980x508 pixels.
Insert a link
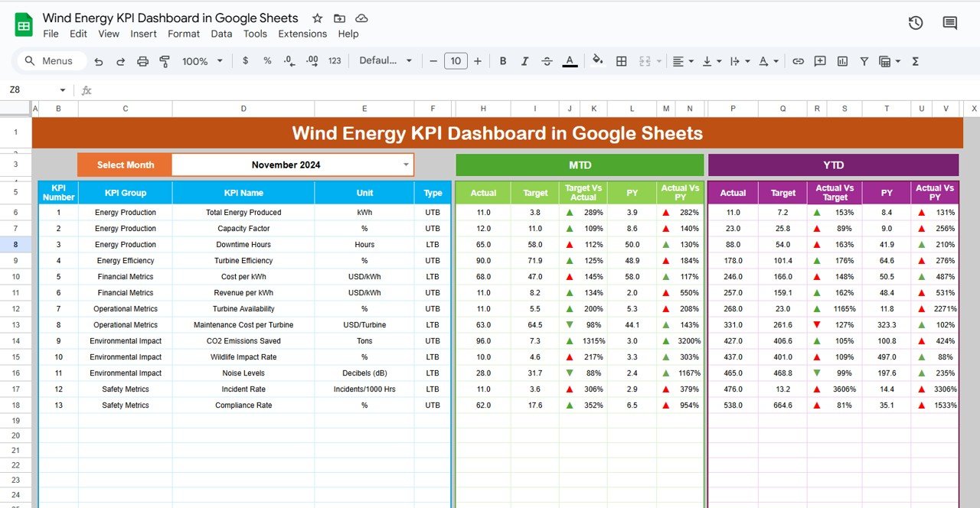coord(798,61)
